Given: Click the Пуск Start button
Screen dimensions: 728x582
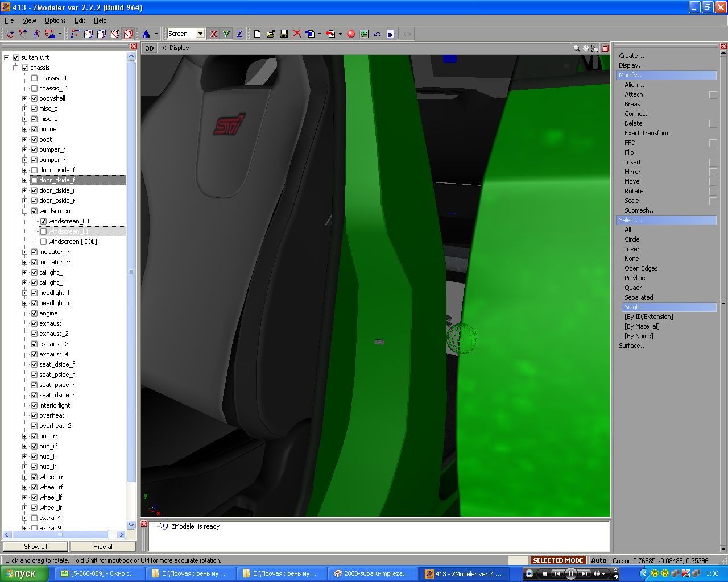Looking at the screenshot, I should coord(25,574).
